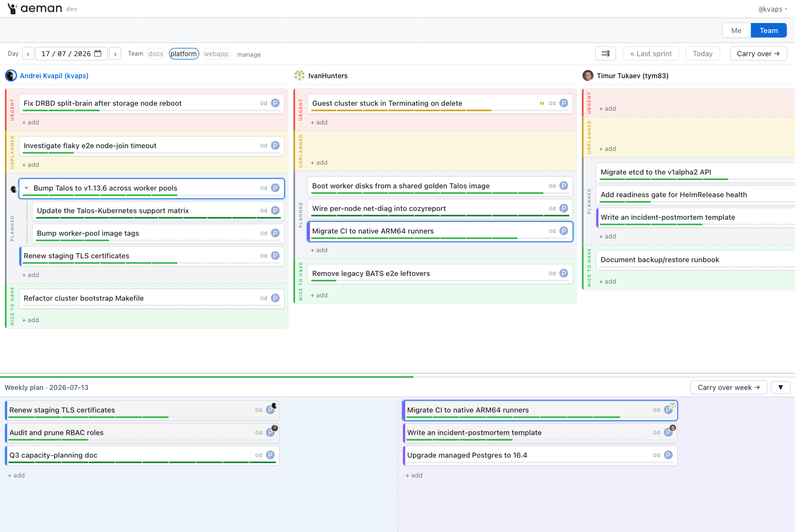This screenshot has height=532, width=795.
Task: Click the Last sprint button
Action: [651, 53]
